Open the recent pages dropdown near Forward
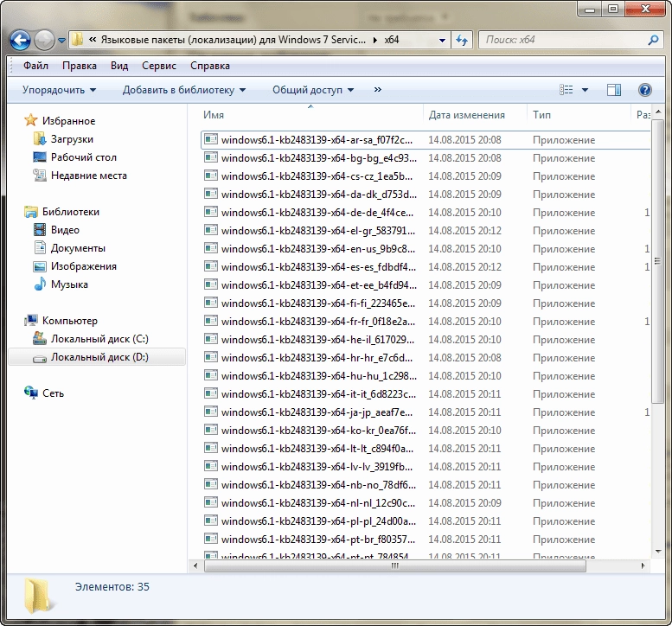Image resolution: width=672 pixels, height=626 pixels. tap(61, 41)
